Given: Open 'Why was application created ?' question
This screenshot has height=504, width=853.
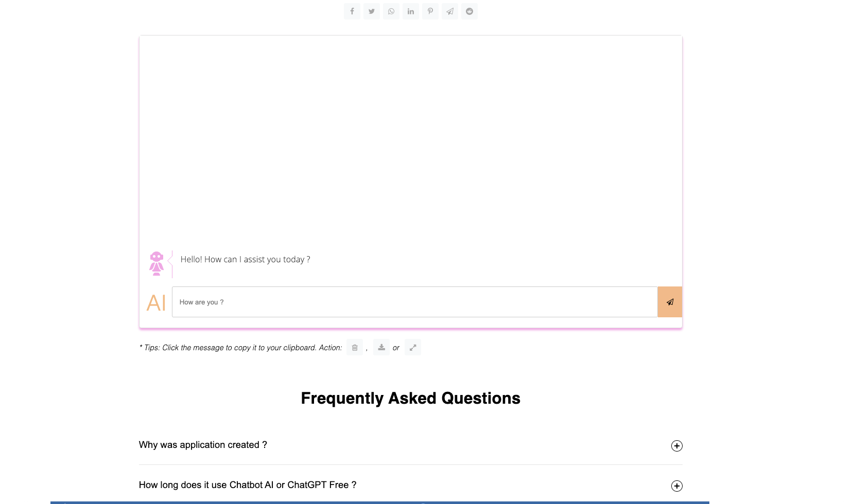Looking at the screenshot, I should tap(203, 445).
